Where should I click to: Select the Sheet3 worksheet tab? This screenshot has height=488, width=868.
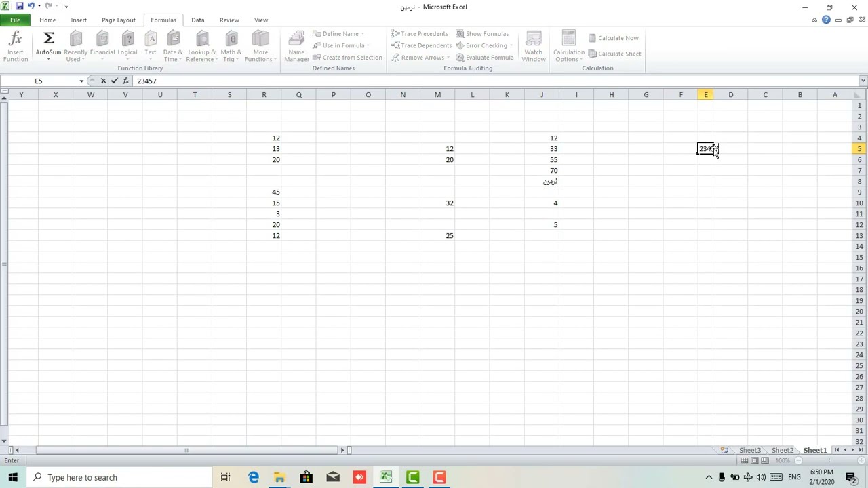749,450
